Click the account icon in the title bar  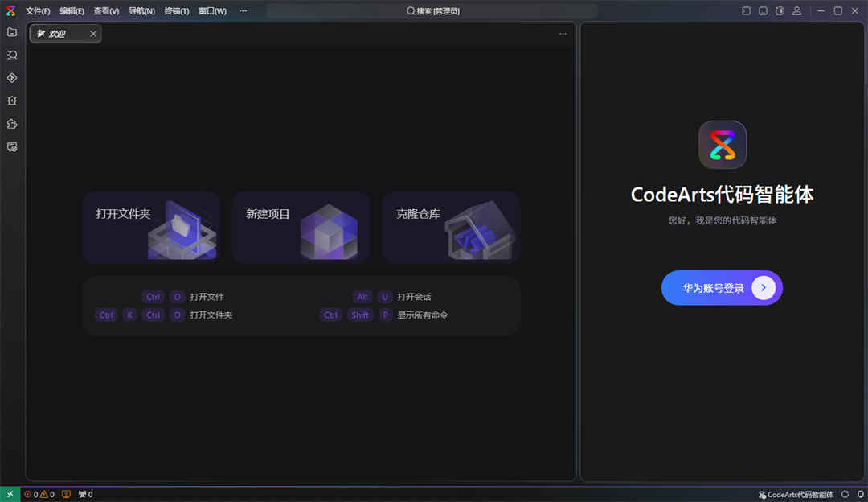click(x=796, y=10)
